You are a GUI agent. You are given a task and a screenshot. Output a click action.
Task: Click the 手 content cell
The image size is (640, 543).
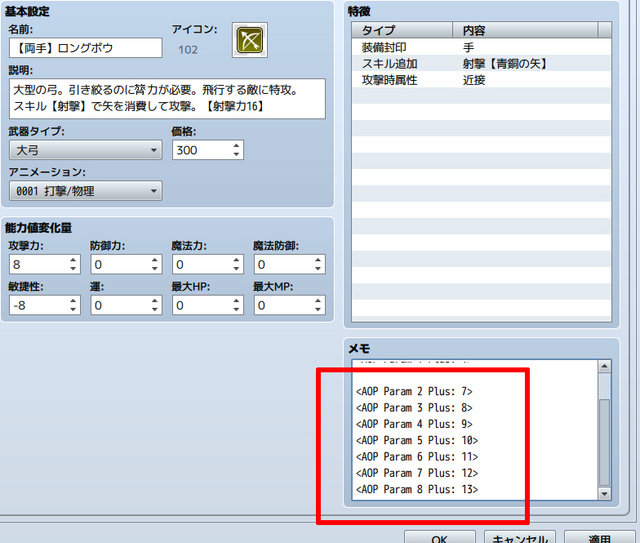pyautogui.click(x=468, y=47)
